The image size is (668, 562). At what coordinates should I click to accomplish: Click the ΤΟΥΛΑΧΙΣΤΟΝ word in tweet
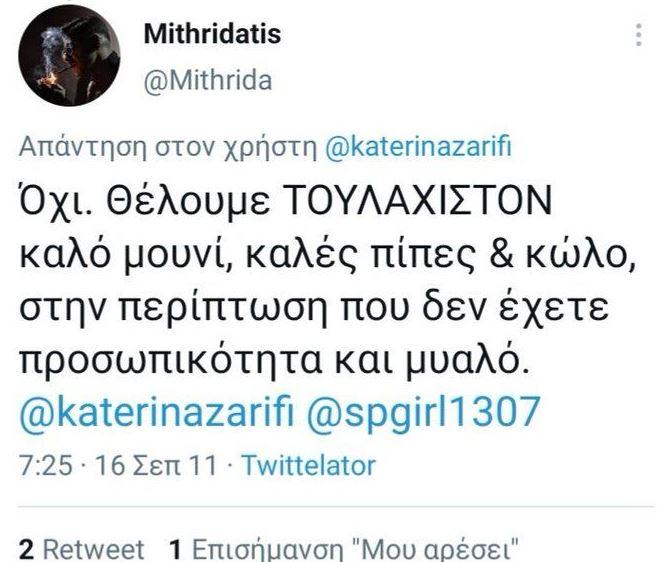[418, 201]
